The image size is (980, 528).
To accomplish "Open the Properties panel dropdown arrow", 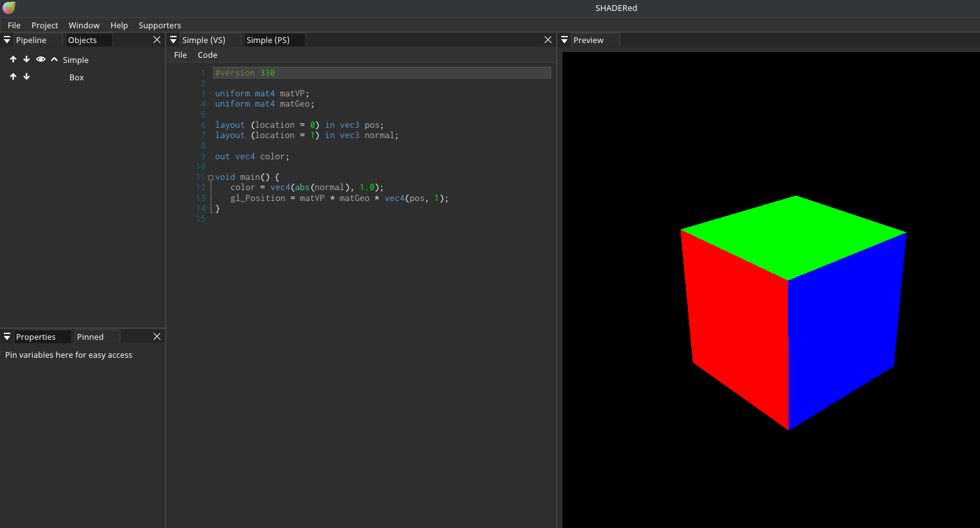I will pyautogui.click(x=7, y=337).
